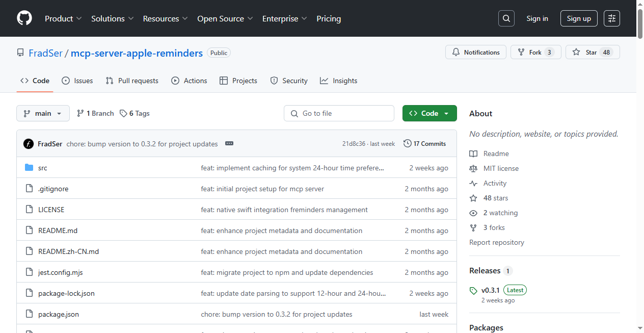
Task: Click the v0.3.1 release tag icon
Action: [x=474, y=291]
